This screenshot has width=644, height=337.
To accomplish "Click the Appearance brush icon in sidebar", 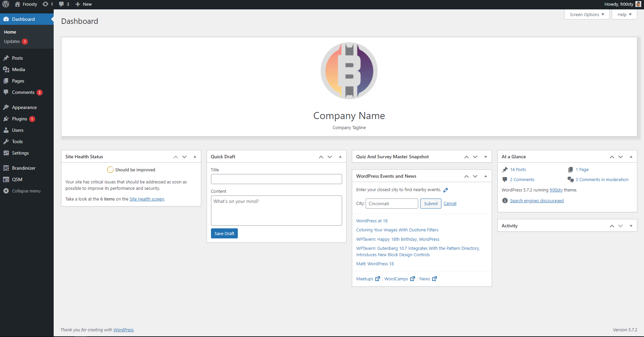I will tap(6, 107).
